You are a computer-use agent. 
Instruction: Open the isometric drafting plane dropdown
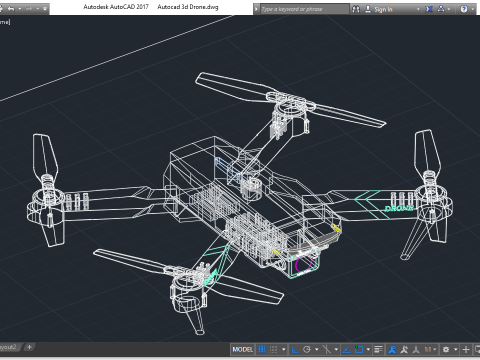coord(336,349)
